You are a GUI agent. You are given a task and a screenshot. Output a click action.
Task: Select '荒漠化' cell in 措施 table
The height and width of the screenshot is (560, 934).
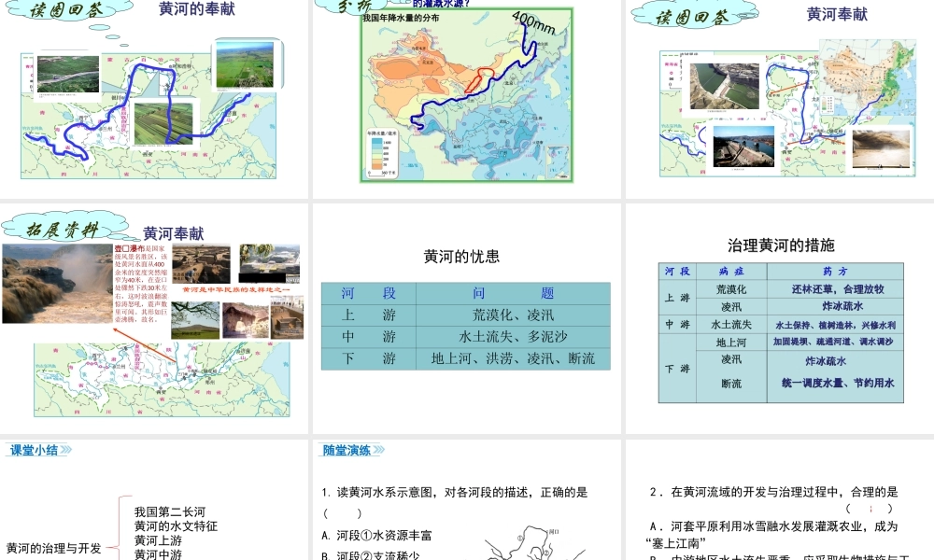tap(731, 289)
